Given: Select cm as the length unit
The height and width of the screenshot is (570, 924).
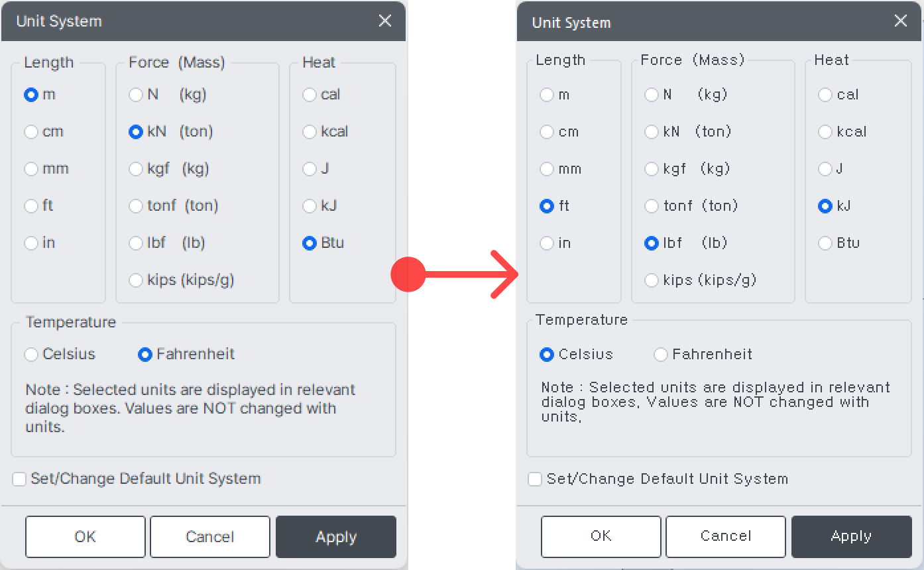Looking at the screenshot, I should [31, 132].
